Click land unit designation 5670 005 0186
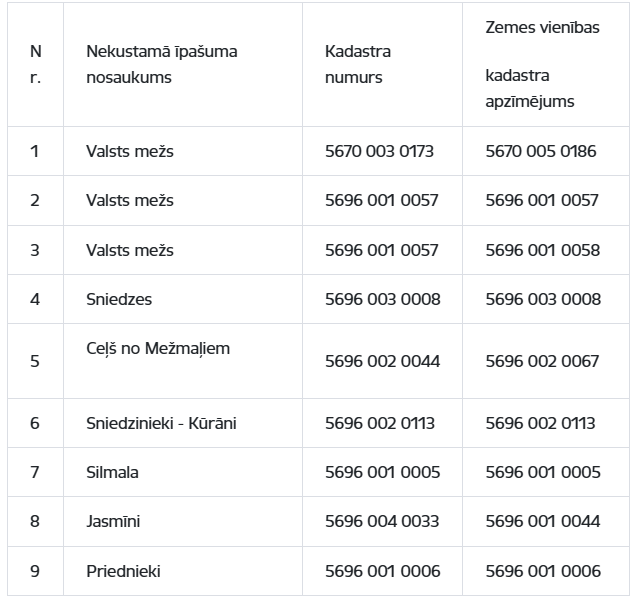The height and width of the screenshot is (597, 638). [x=541, y=152]
